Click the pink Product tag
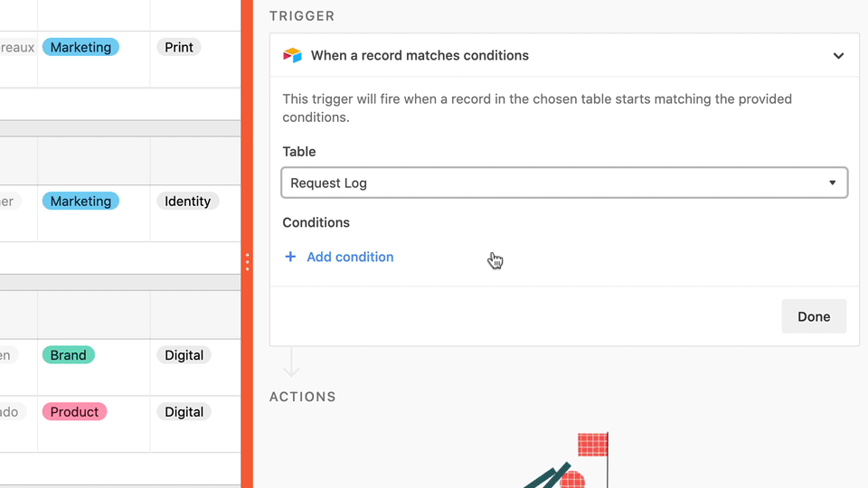 coord(74,412)
